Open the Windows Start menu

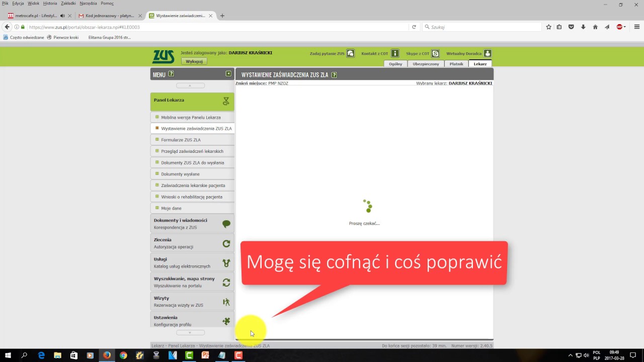tap(8, 355)
